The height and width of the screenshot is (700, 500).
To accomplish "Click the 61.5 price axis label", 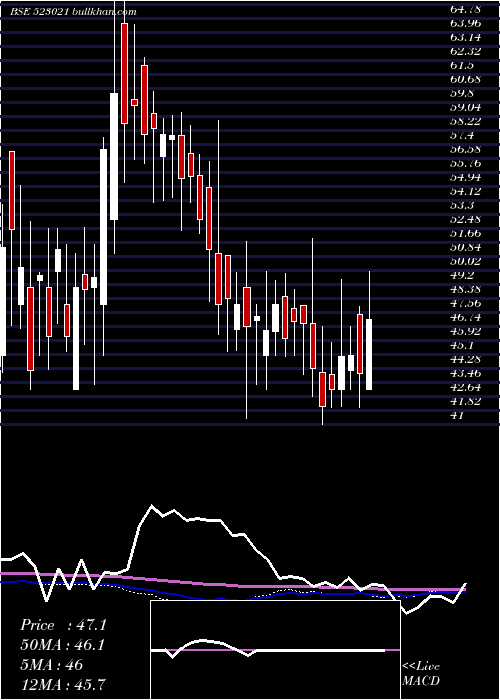I will point(461,66).
